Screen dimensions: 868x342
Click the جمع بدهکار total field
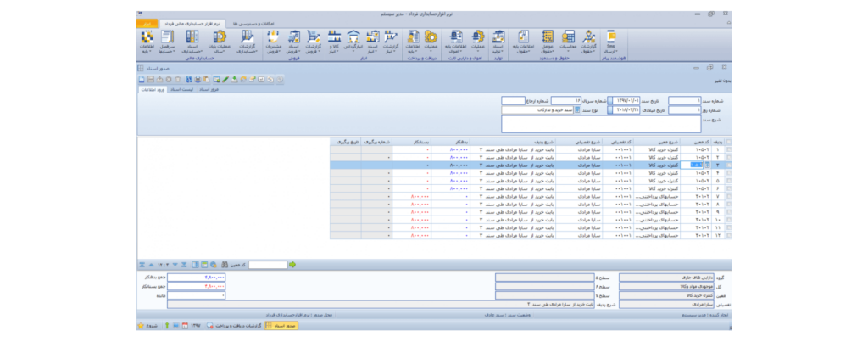(196, 278)
